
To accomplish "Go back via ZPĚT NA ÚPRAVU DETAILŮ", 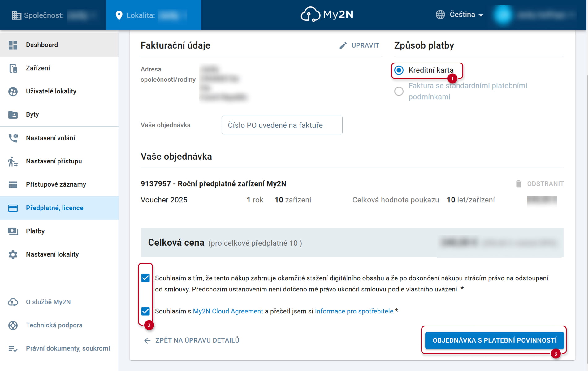I will click(192, 340).
